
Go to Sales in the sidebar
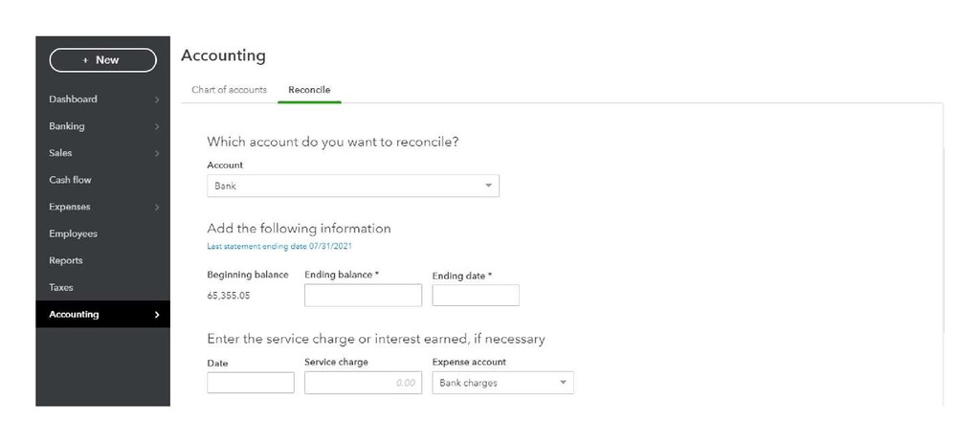coord(60,153)
